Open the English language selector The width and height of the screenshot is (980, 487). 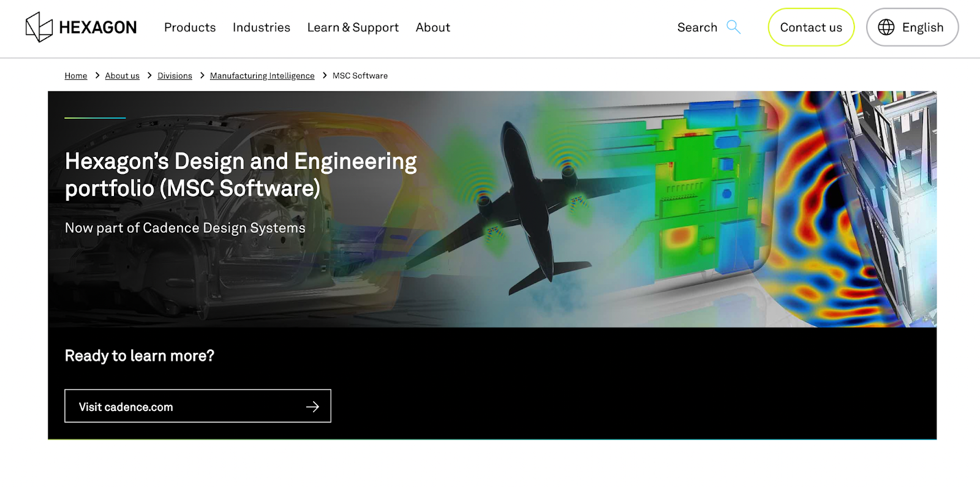pos(912,27)
